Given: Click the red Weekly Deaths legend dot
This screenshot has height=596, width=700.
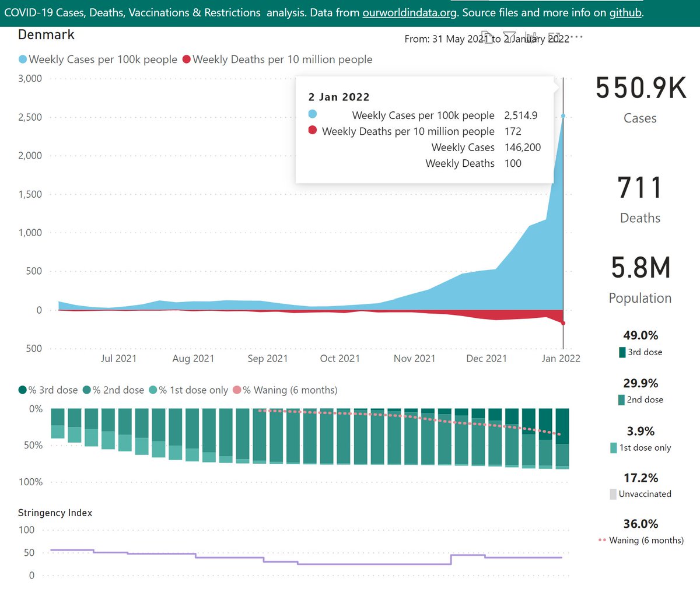Looking at the screenshot, I should 187,59.
